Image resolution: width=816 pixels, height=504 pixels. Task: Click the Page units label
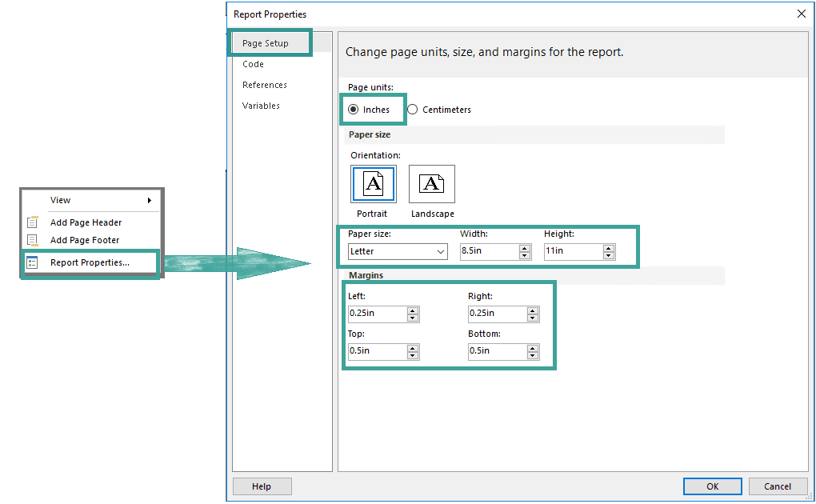tap(370, 87)
